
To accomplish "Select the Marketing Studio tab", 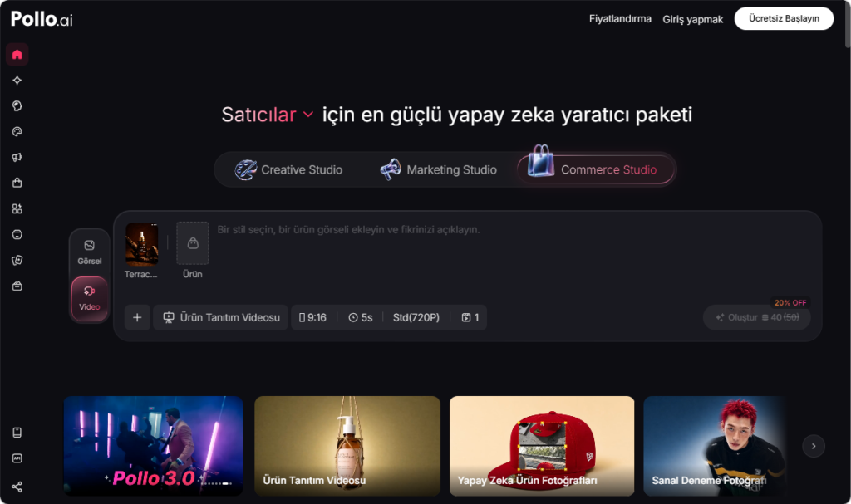I will pos(438,170).
